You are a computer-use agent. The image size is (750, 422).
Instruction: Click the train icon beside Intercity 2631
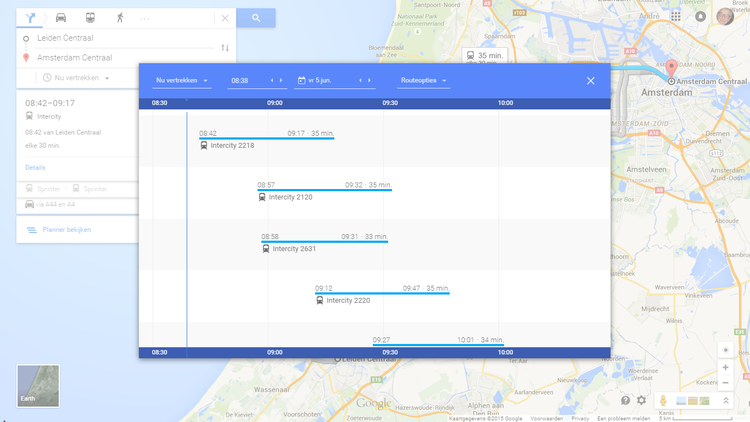[266, 249]
